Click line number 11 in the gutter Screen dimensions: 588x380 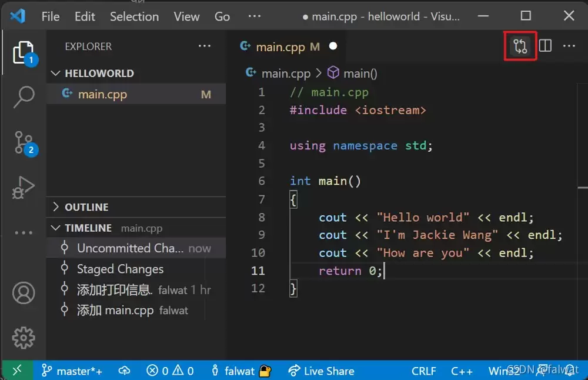point(258,271)
